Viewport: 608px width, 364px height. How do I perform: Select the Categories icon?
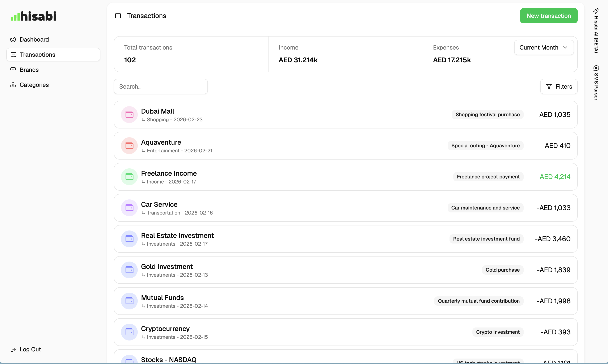[x=13, y=85]
